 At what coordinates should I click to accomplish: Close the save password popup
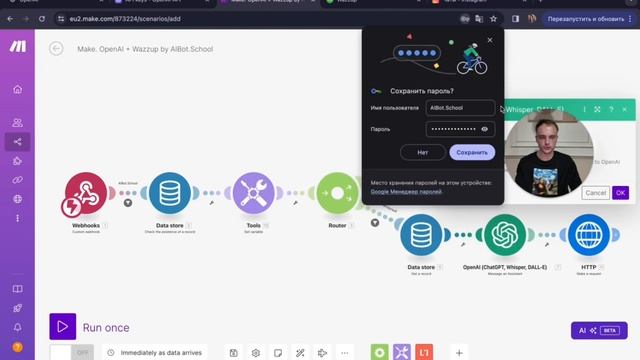[490, 40]
